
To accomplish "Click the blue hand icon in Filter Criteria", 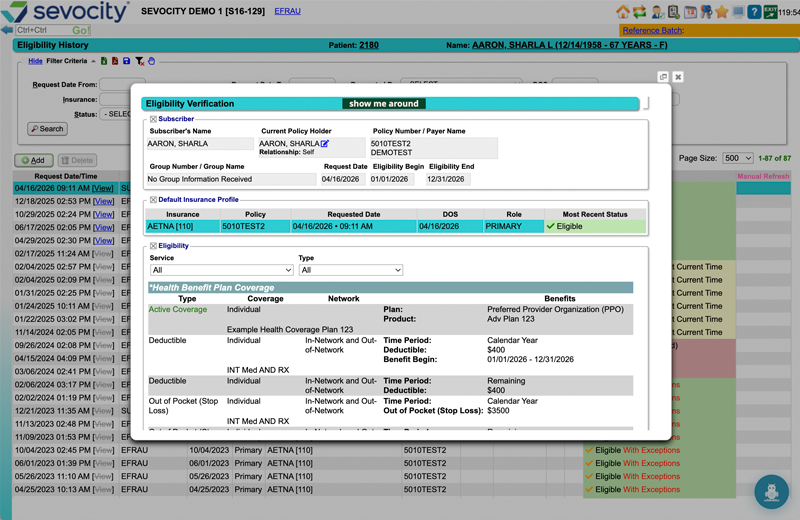I will pyautogui.click(x=152, y=61).
